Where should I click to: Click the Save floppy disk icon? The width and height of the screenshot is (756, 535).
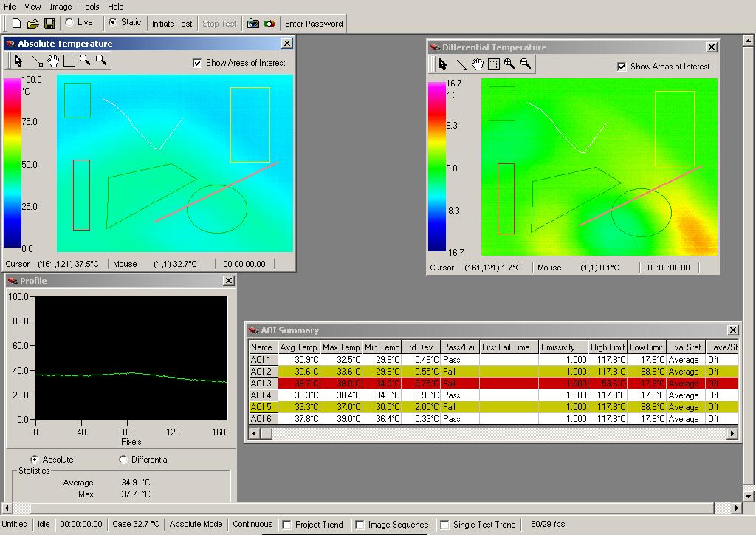49,23
